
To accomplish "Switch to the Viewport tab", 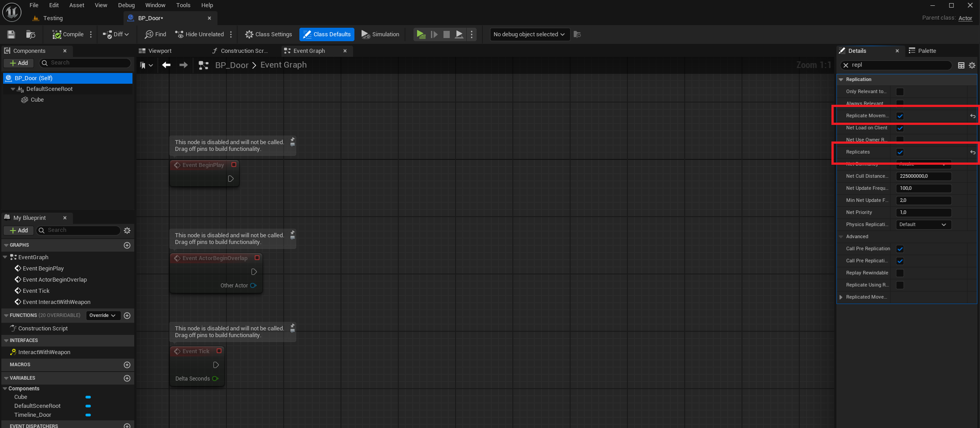I will pyautogui.click(x=160, y=51).
